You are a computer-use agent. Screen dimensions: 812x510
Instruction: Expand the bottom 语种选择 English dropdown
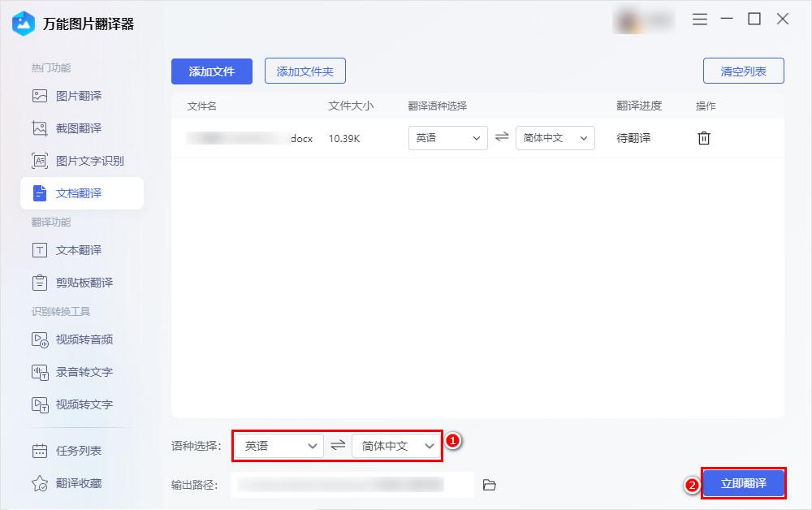click(278, 446)
